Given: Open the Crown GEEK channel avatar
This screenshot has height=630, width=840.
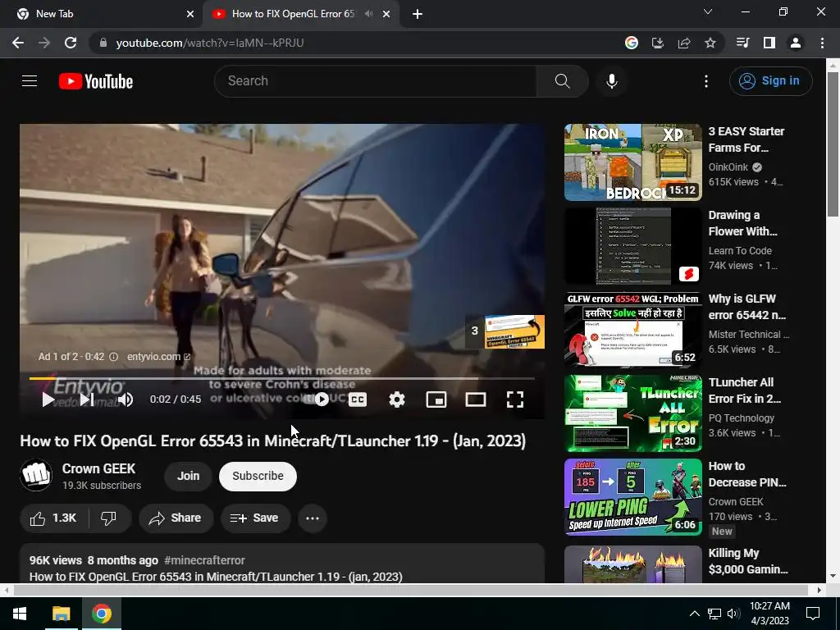Looking at the screenshot, I should click(36, 475).
